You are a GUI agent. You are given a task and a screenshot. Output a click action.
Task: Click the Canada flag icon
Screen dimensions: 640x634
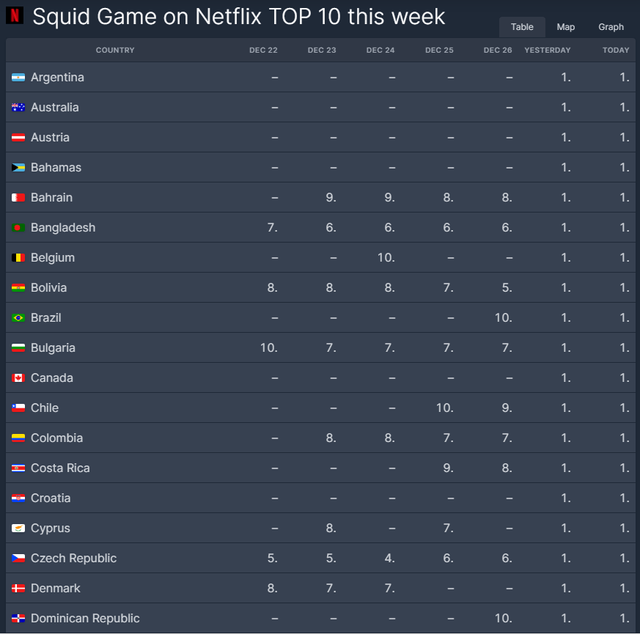(x=18, y=378)
